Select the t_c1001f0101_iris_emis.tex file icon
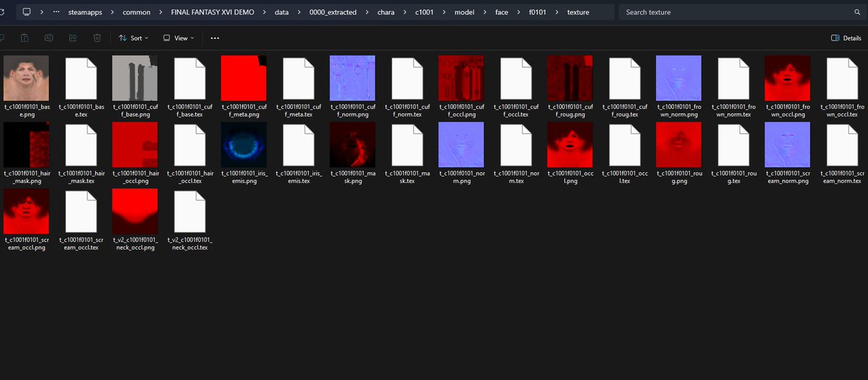The width and height of the screenshot is (868, 380). click(298, 145)
